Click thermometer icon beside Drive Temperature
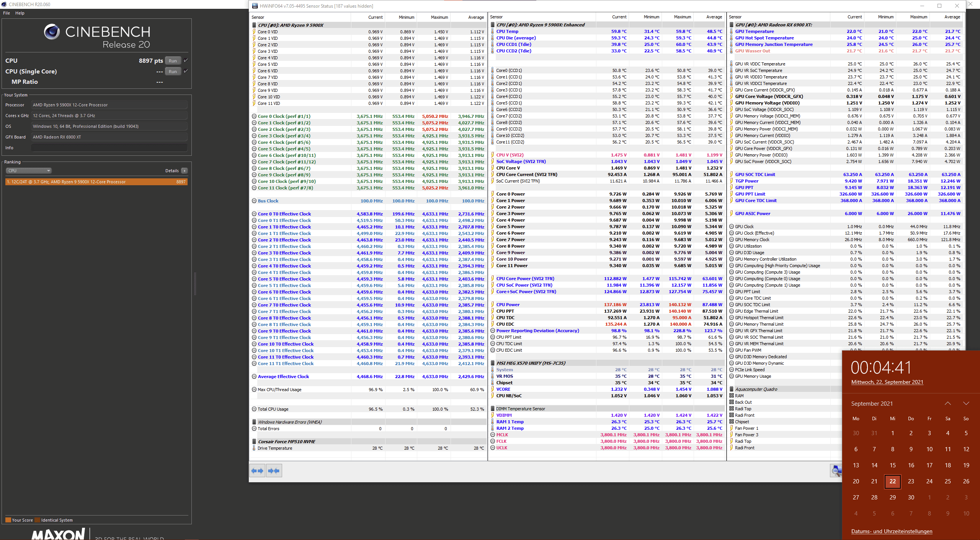This screenshot has height=540, width=980. (254, 448)
